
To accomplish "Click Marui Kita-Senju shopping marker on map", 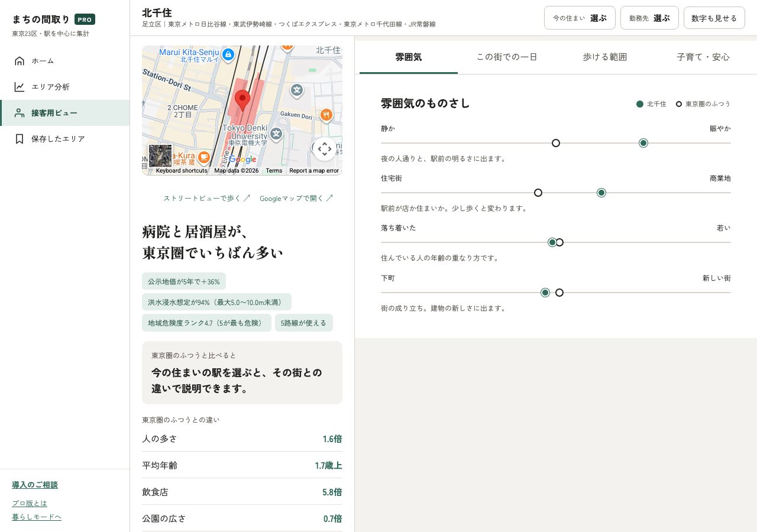I will tap(228, 55).
